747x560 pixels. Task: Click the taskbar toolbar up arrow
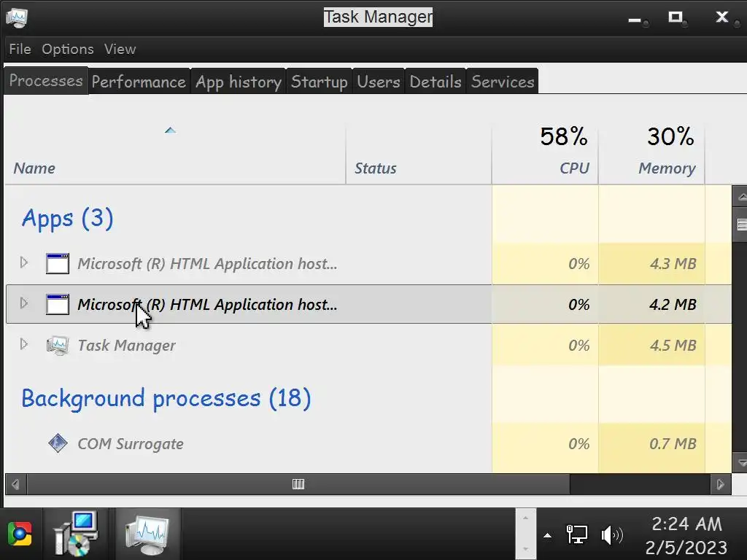tap(525, 518)
